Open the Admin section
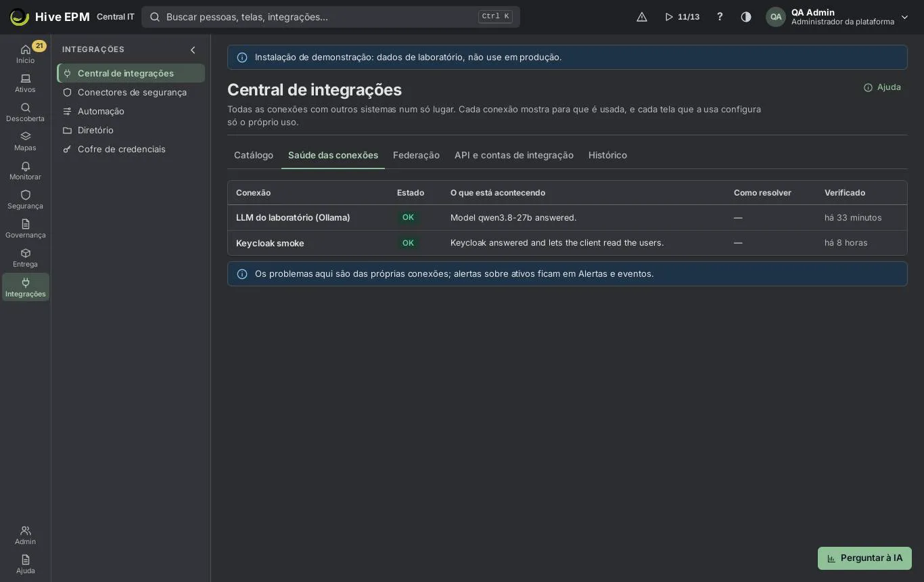 [x=25, y=535]
